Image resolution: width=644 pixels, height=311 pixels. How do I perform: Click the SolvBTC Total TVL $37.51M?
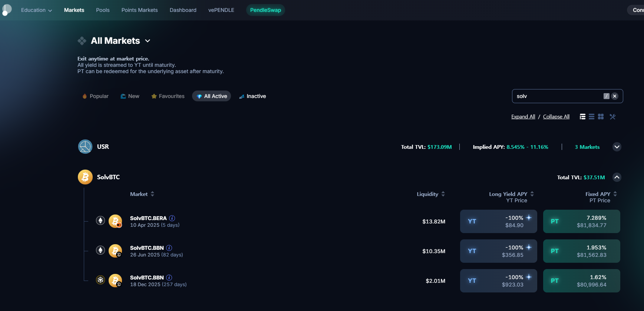point(581,177)
